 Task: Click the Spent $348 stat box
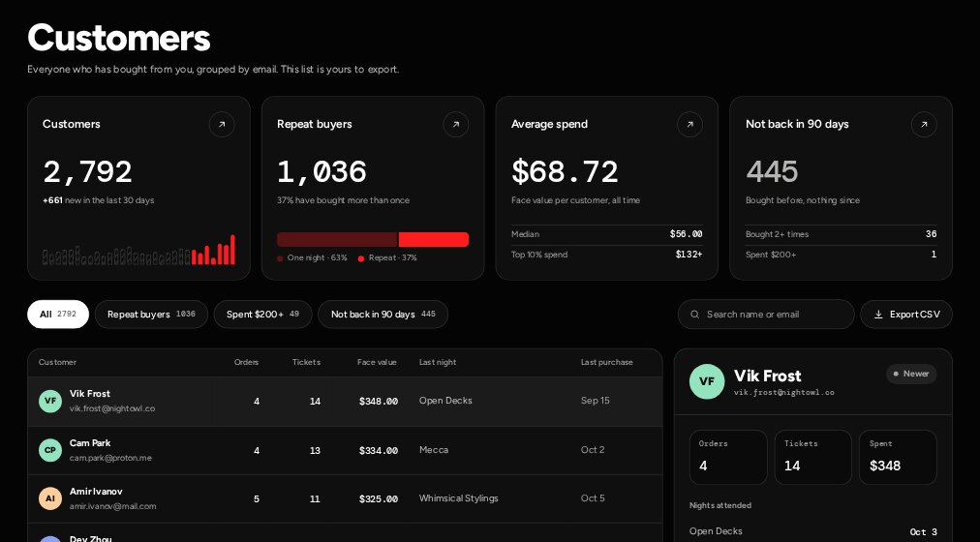(898, 457)
